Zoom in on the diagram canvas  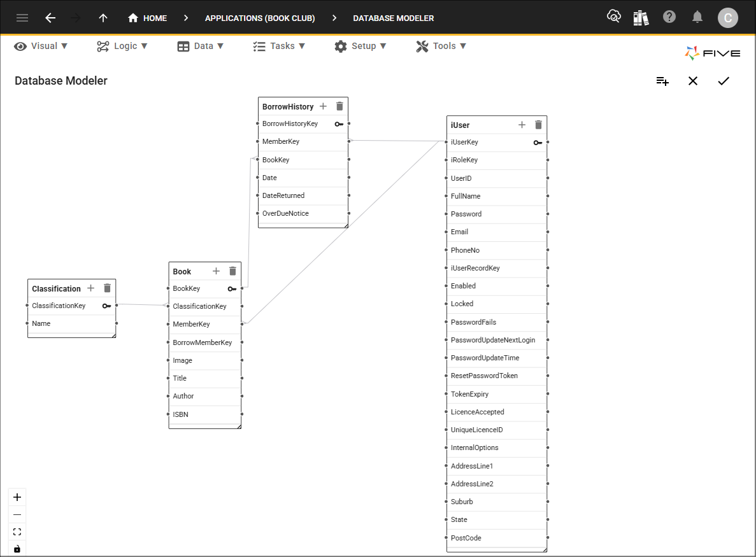pyautogui.click(x=17, y=497)
